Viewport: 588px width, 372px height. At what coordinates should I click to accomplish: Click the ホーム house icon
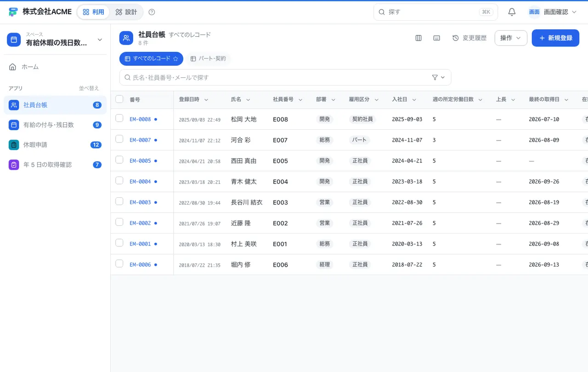click(x=13, y=67)
